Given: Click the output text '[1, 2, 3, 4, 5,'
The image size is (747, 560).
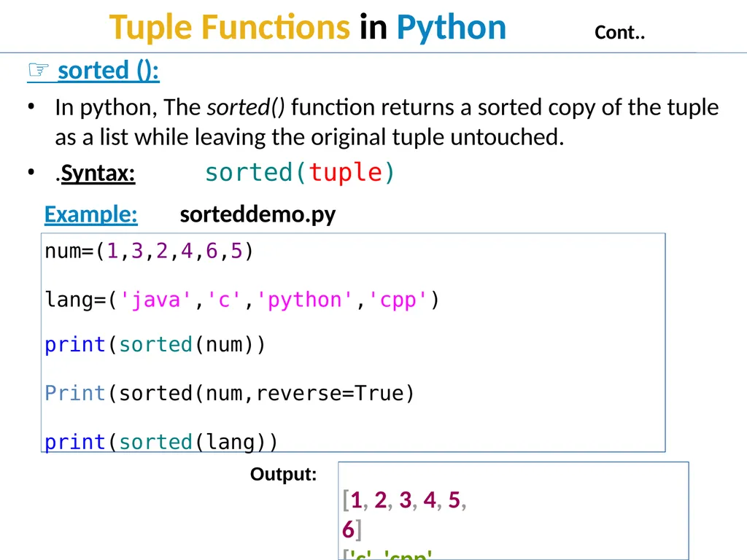Looking at the screenshot, I should click(x=404, y=501).
